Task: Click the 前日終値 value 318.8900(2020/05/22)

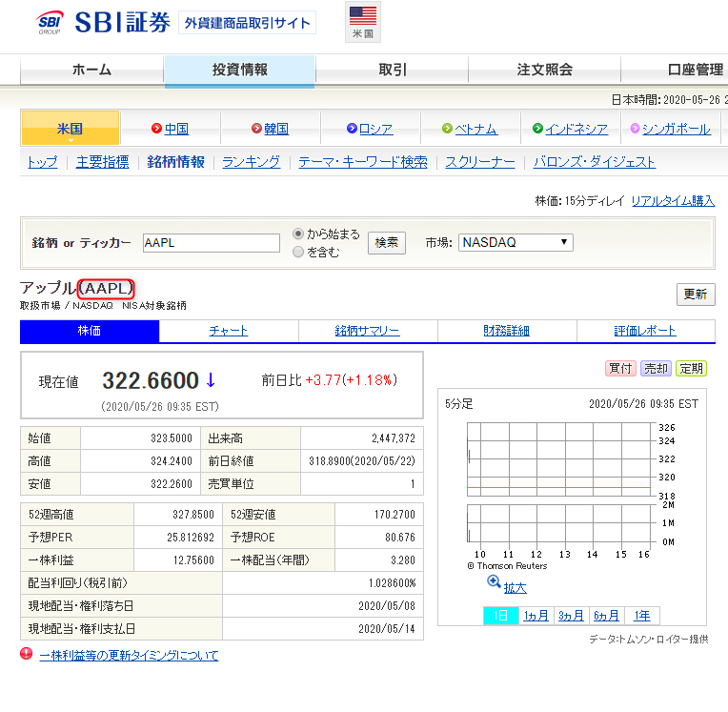Action: (x=362, y=460)
